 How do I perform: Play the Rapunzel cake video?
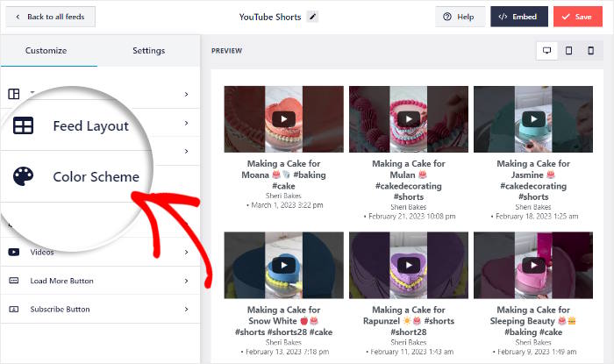409,266
